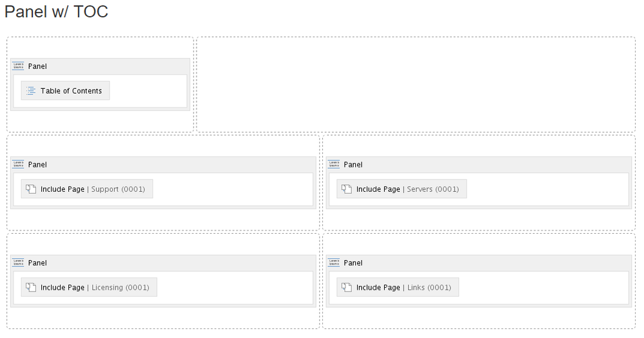Select the Include Page | Servers (0001) macro
Image resolution: width=644 pixels, height=338 pixels.
(x=402, y=189)
